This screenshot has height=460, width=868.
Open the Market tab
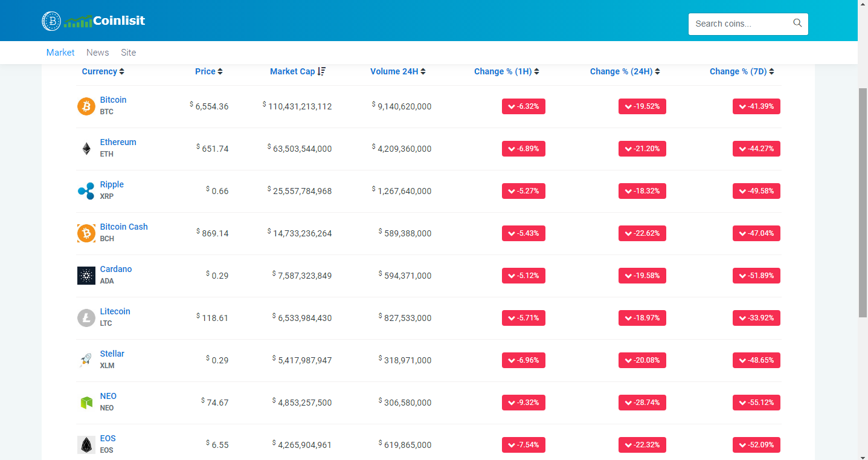click(x=60, y=53)
